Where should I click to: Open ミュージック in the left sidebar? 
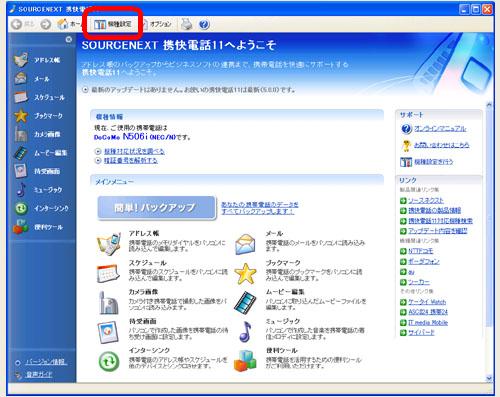click(38, 190)
